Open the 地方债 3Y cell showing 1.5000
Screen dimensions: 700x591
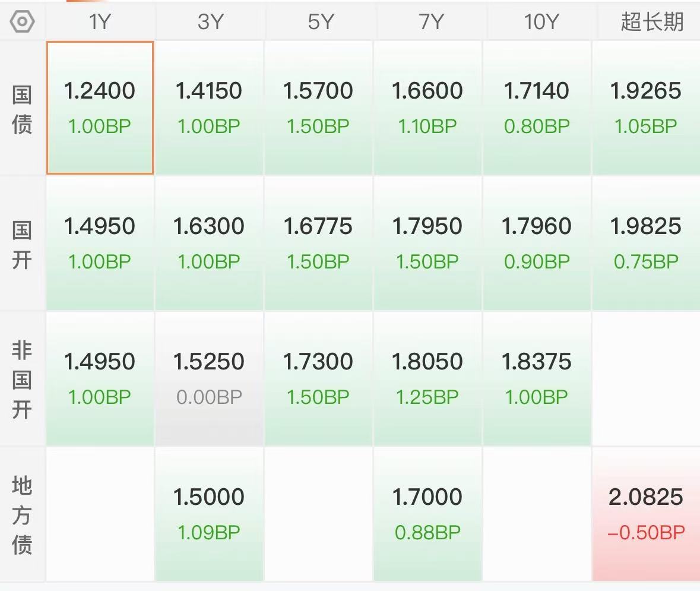209,514
